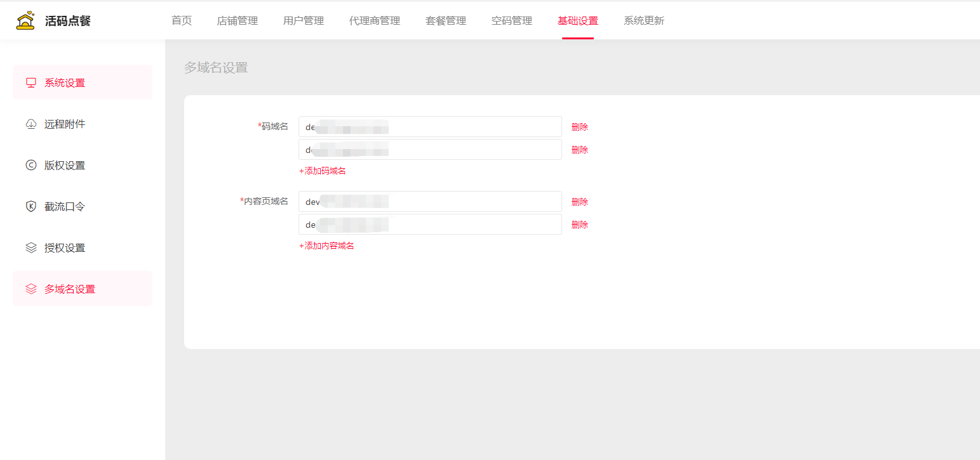Delete the second 内容页域名 entry
Screen dimensions: 980x460
579,225
